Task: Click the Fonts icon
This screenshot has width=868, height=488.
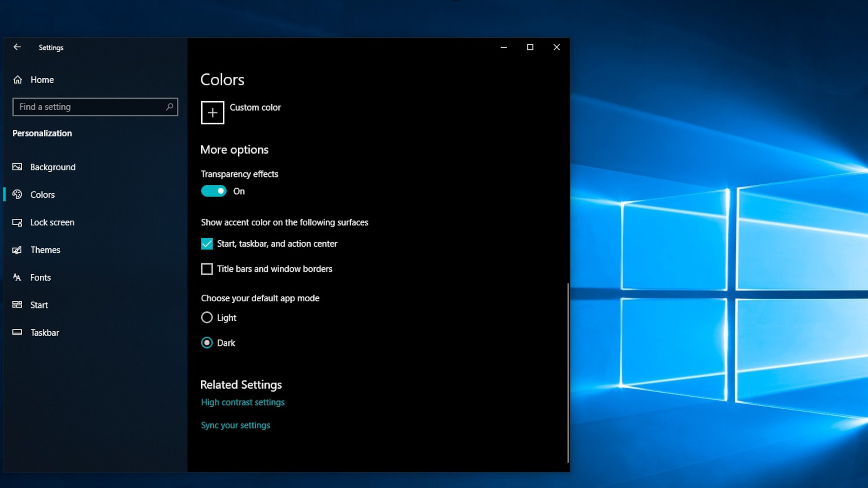Action: click(x=17, y=277)
